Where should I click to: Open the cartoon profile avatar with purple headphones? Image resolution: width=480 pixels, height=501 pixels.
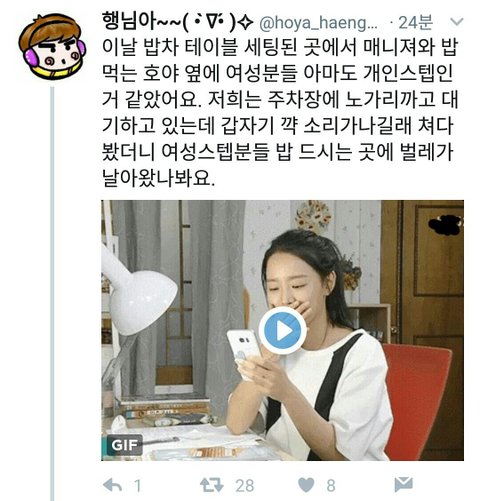[x=52, y=46]
